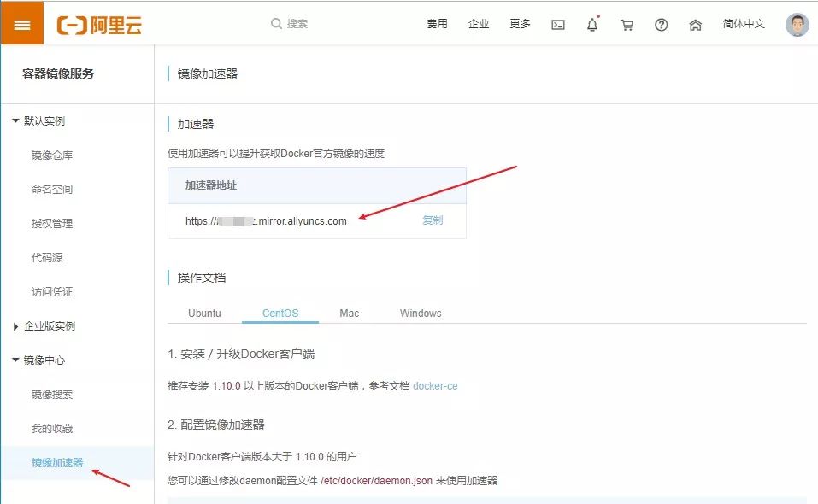The width and height of the screenshot is (818, 504).
Task: Open the help question mark icon
Action: coord(661,25)
